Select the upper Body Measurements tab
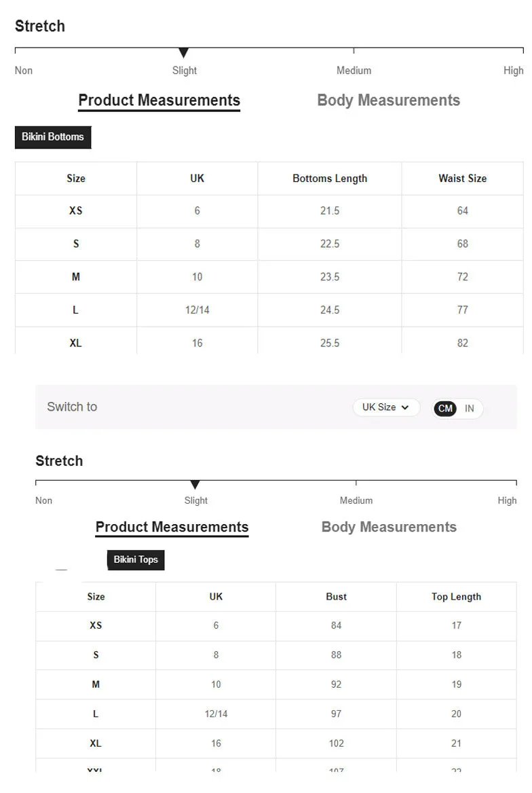The width and height of the screenshot is (532, 793). pyautogui.click(x=388, y=100)
